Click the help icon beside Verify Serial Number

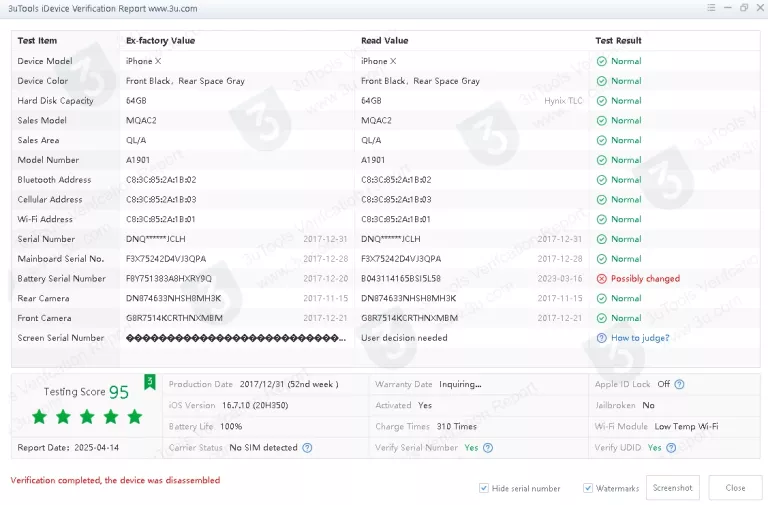(488, 448)
